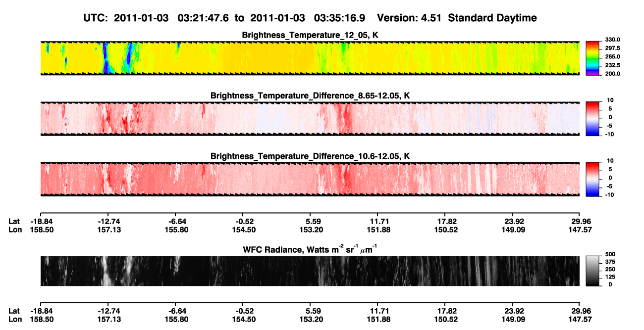Click the -0.52 latitude label below the 10.6-12.05 panel

pos(243,221)
